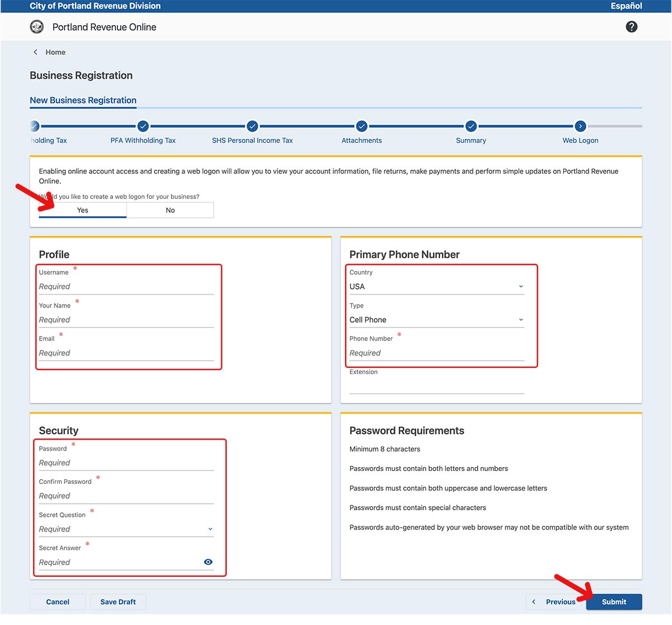Expand the phone Type dropdown

click(x=436, y=320)
